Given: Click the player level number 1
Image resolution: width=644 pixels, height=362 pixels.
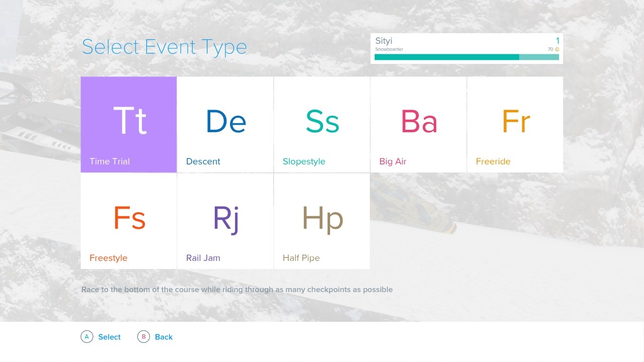Looking at the screenshot, I should [x=557, y=41].
